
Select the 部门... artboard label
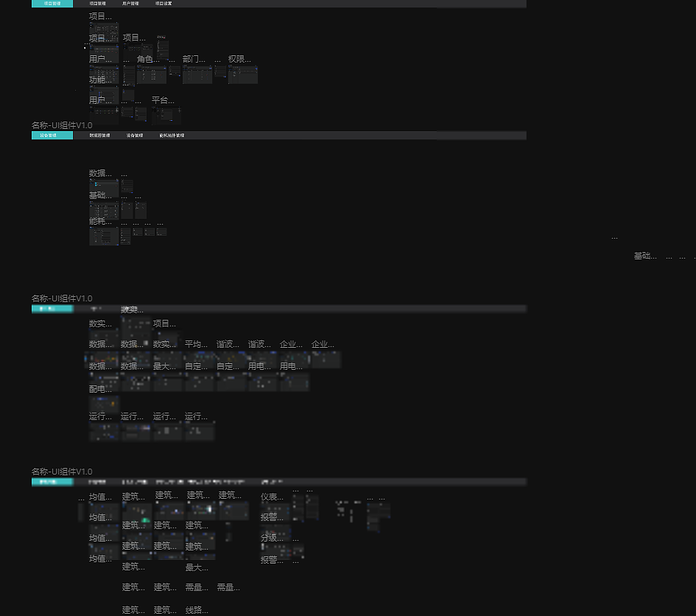pos(194,59)
